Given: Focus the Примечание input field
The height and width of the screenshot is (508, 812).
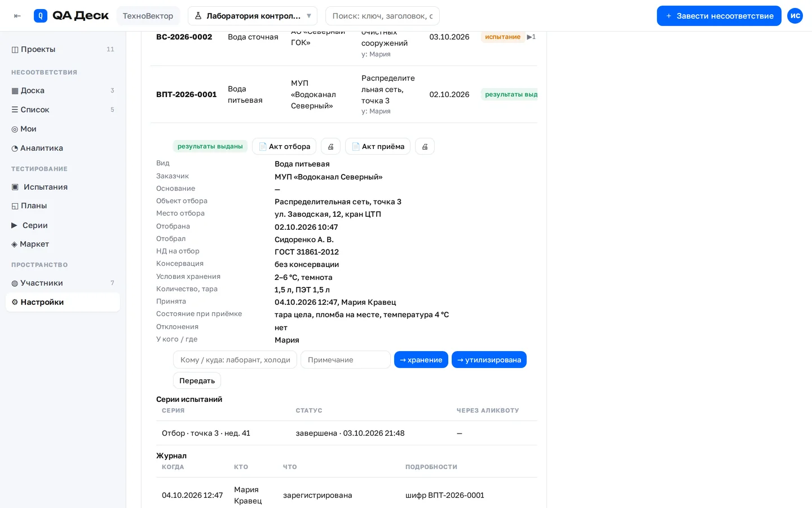Looking at the screenshot, I should pos(346,360).
